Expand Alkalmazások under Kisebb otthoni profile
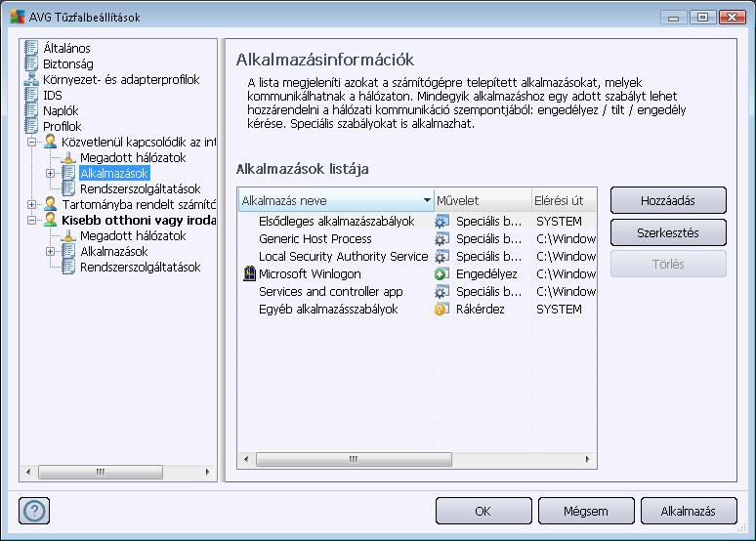The width and height of the screenshot is (756, 541). pos(50,251)
